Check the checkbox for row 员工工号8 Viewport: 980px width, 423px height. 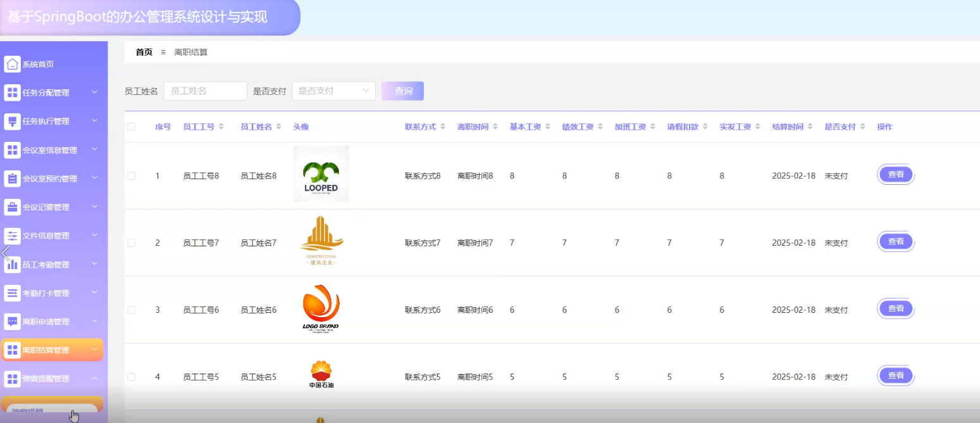click(132, 176)
